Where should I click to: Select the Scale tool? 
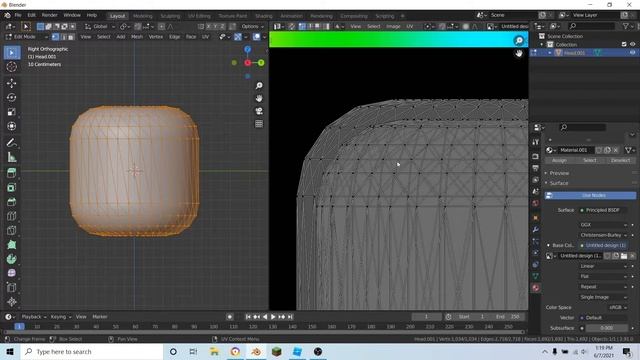click(11, 112)
